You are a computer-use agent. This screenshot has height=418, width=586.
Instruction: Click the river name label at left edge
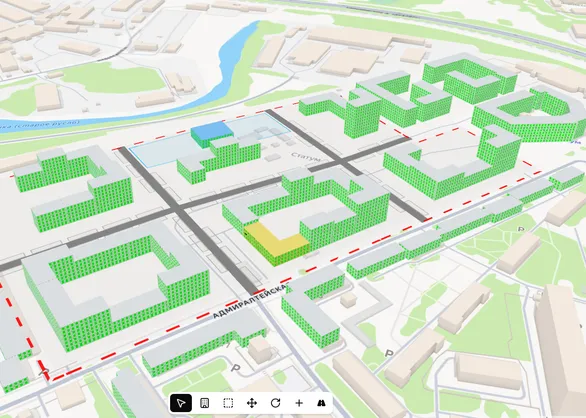pos(39,126)
